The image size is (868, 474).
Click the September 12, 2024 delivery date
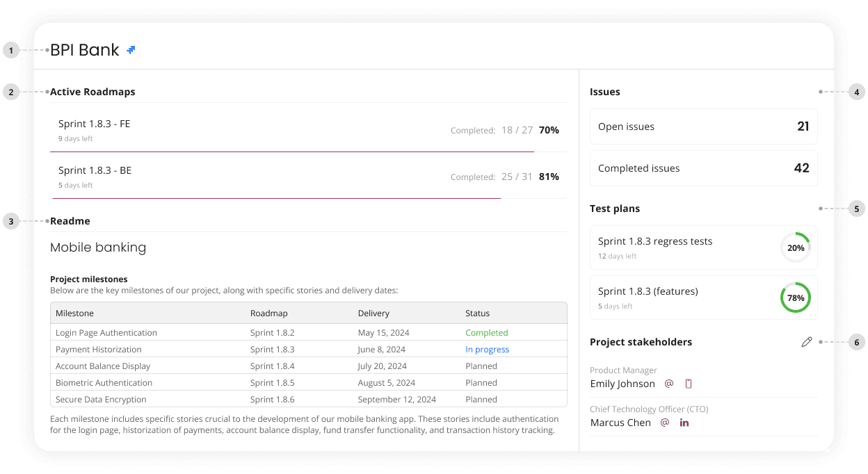pyautogui.click(x=397, y=400)
